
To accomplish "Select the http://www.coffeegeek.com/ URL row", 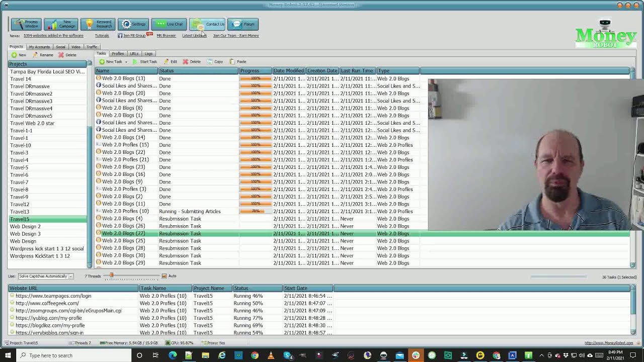I will point(320,303).
